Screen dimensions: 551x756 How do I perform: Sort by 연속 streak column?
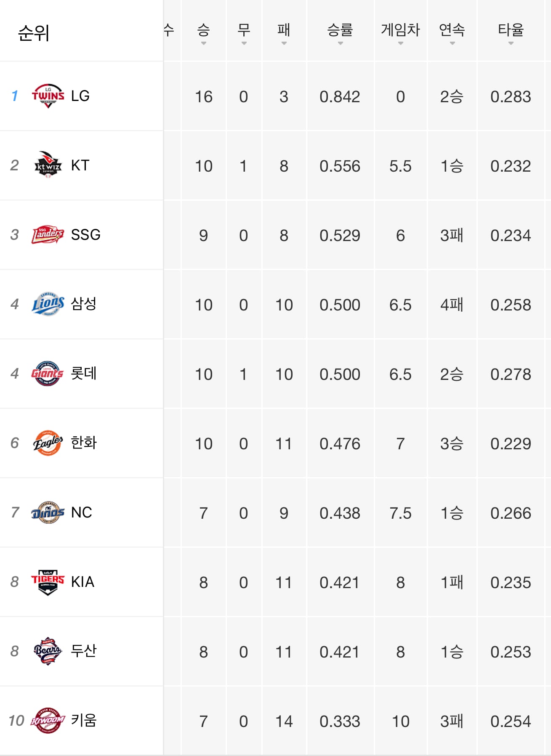pos(452,33)
